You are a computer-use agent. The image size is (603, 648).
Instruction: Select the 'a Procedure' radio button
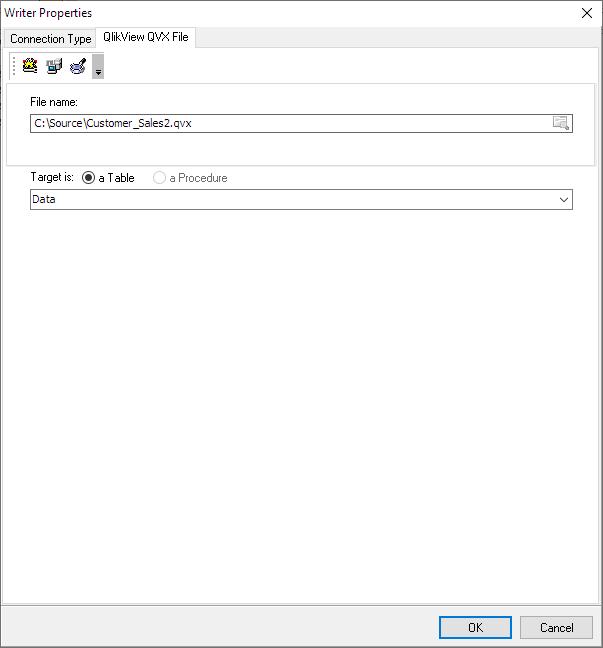click(159, 178)
